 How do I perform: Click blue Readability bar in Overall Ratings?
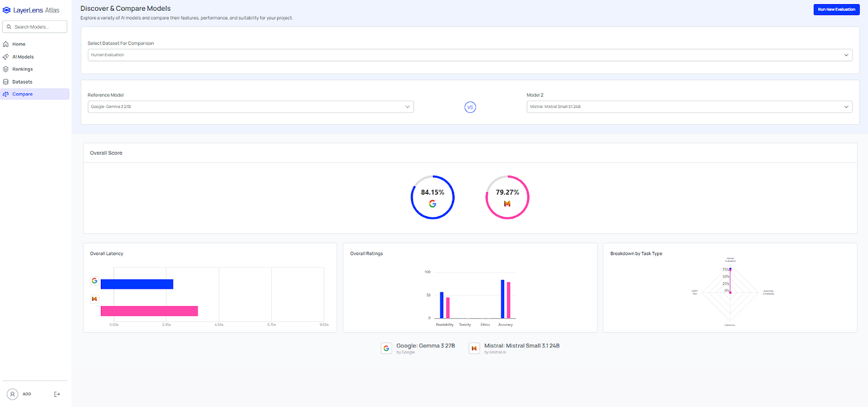[442, 305]
